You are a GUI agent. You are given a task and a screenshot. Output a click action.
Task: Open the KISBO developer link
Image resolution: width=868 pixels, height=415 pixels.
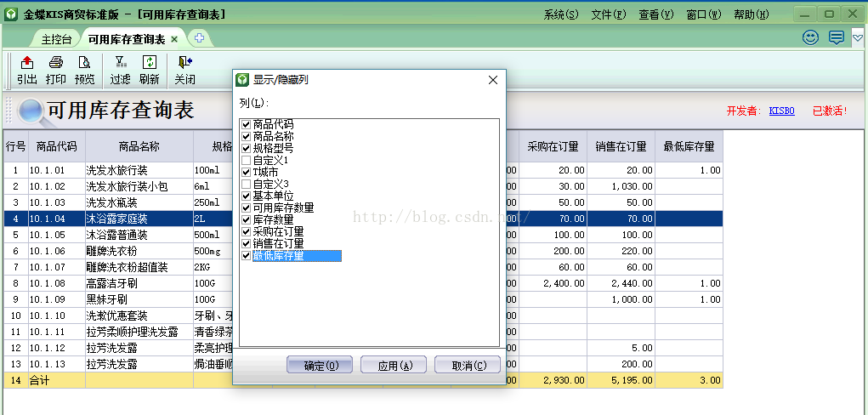(781, 111)
